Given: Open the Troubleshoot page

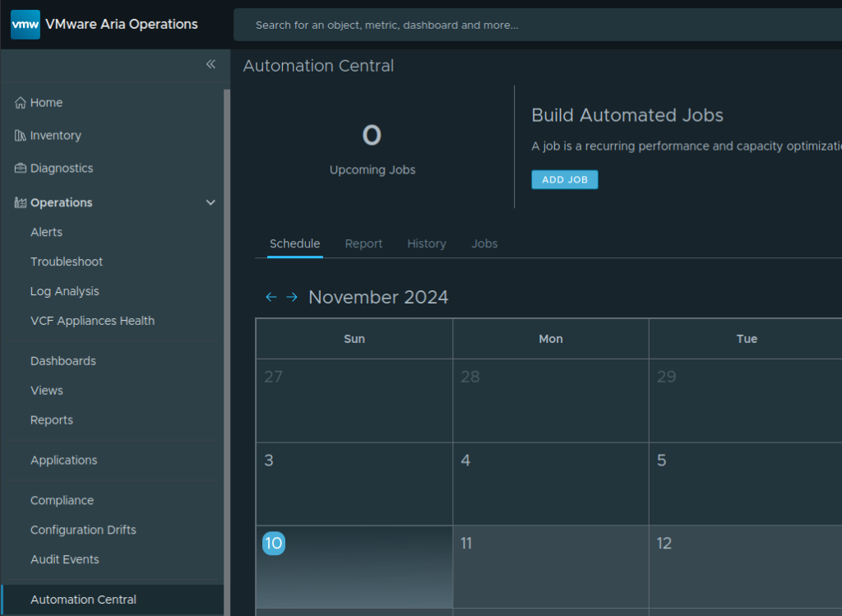Looking at the screenshot, I should [x=67, y=262].
